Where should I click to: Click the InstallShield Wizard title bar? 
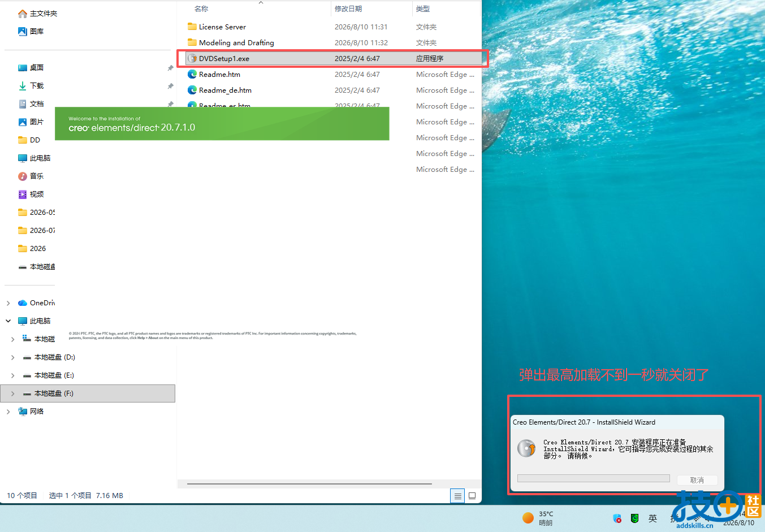pyautogui.click(x=617, y=422)
